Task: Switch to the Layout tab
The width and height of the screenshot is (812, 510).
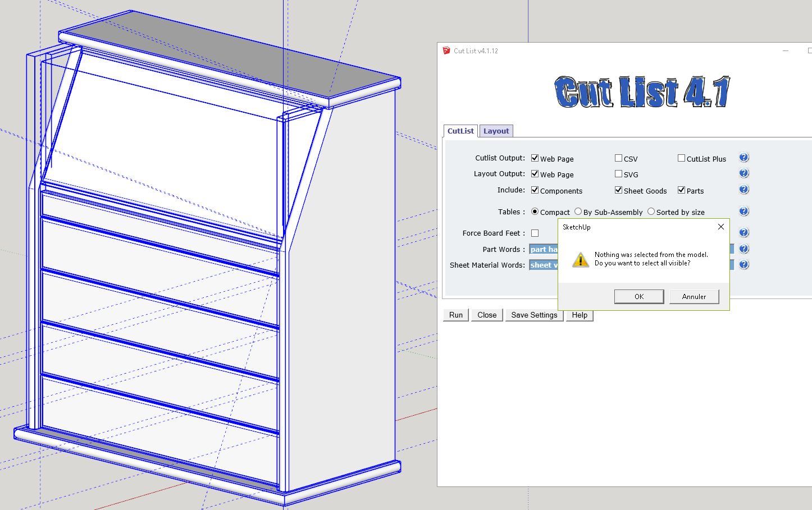Action: click(x=496, y=131)
